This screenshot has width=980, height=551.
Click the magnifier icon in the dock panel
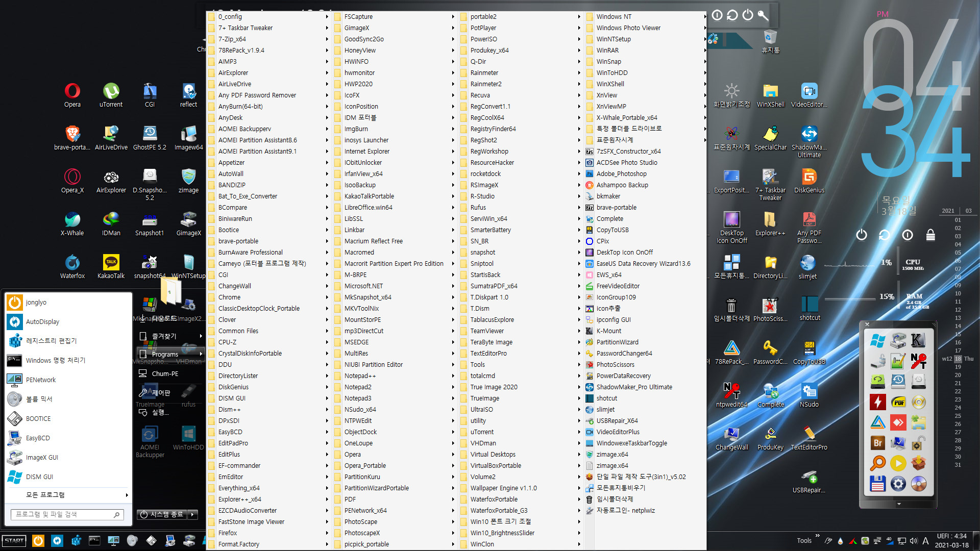pos(878,463)
